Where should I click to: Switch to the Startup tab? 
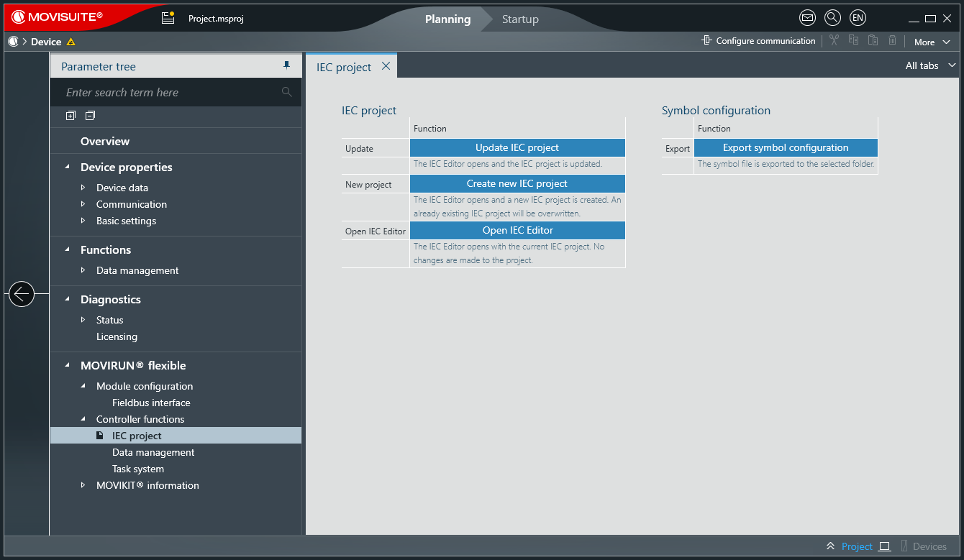pos(520,19)
